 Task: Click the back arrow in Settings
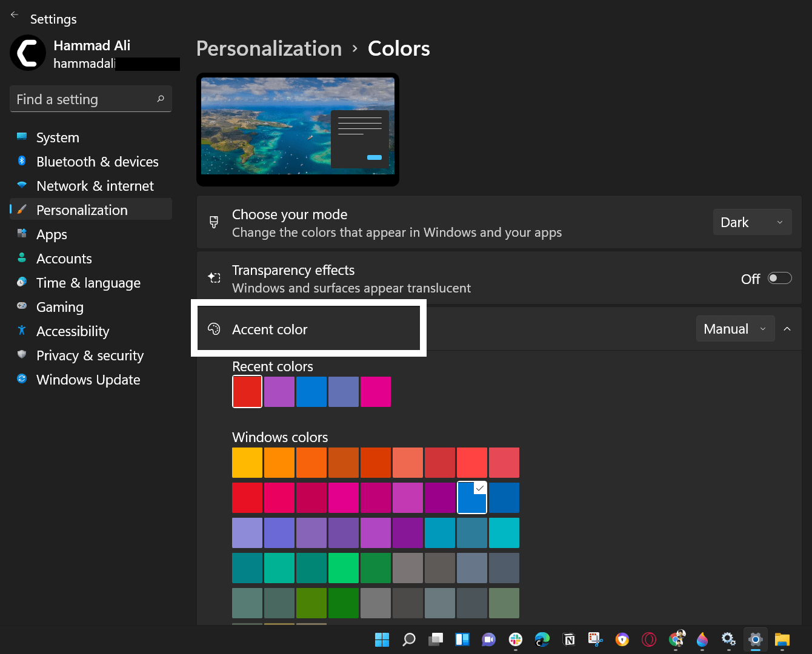[x=15, y=15]
